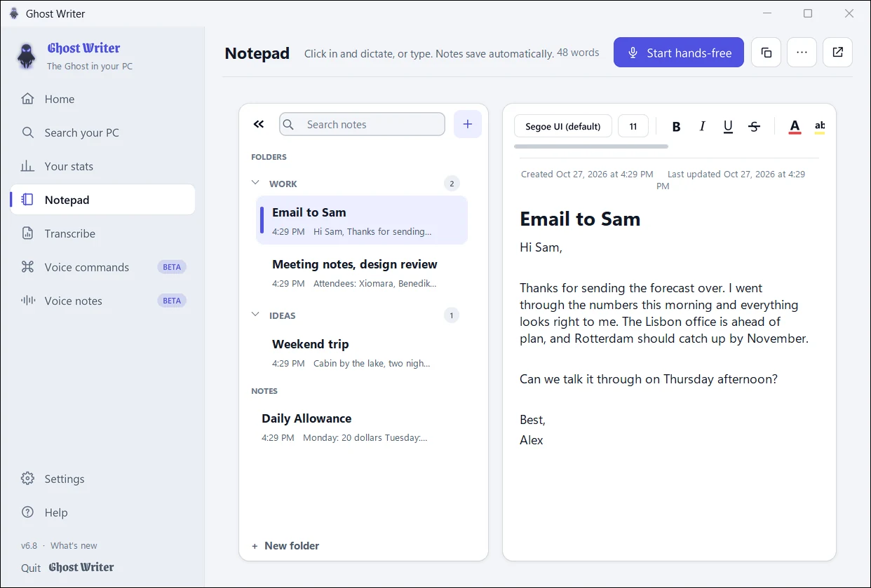Open Voice notes beta section
The image size is (871, 588).
tap(102, 301)
